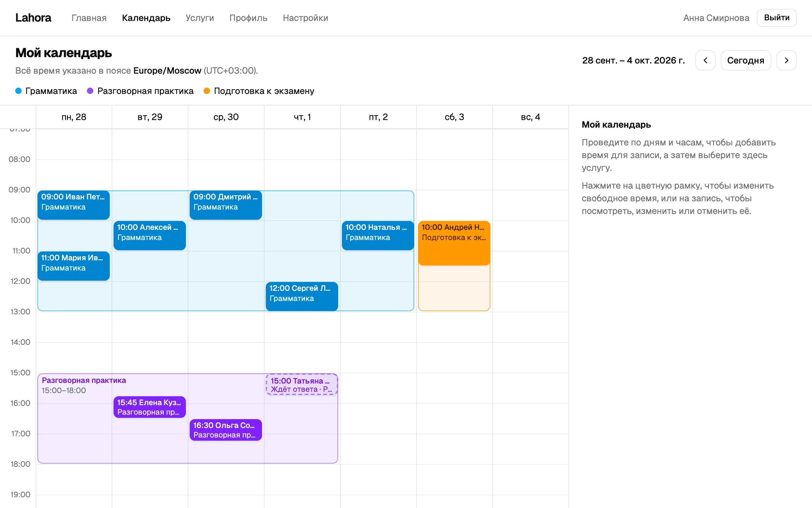Open 10:00 Андрей Н… exam prep booking
Screen dimensions: 812x508
pos(454,243)
